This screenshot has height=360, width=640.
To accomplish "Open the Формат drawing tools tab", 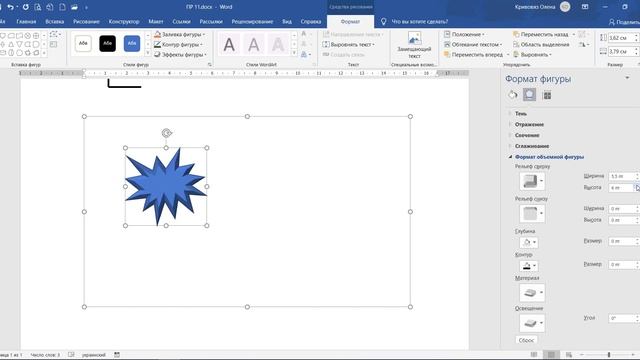I will (x=350, y=22).
